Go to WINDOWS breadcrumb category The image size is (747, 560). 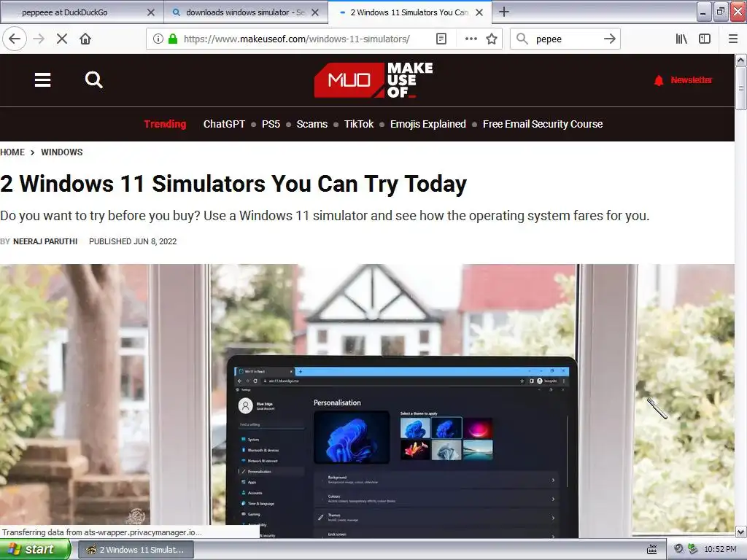61,152
